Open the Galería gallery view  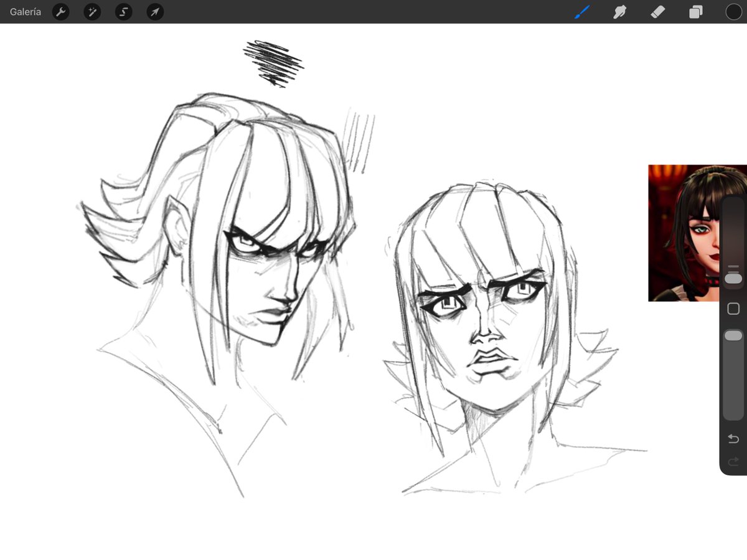pyautogui.click(x=26, y=12)
